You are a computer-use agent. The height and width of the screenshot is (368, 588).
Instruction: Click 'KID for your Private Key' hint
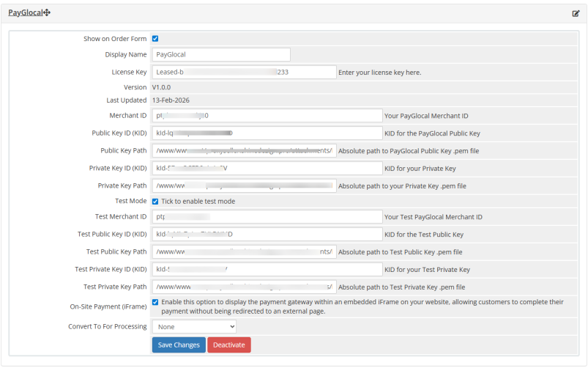[420, 169]
